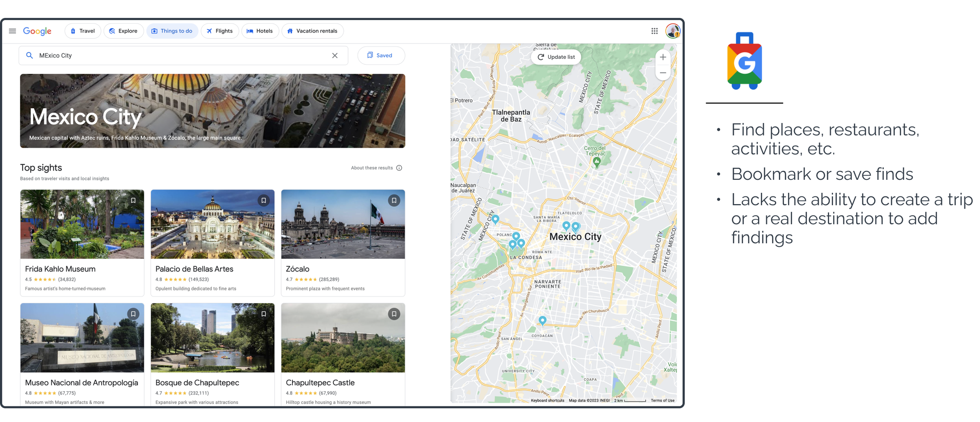Screen dimensions: 980x422
Task: Open the map Terms of Use
Action: pos(662,400)
